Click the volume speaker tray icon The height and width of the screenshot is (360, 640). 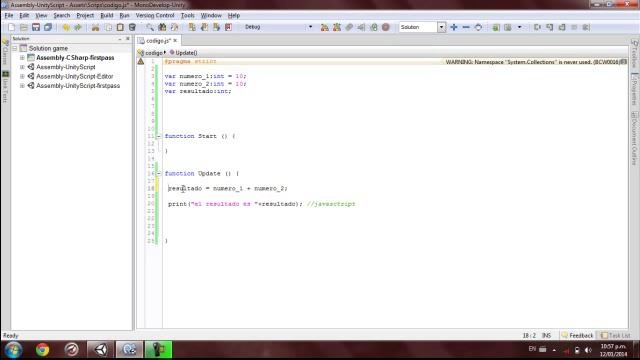click(588, 350)
